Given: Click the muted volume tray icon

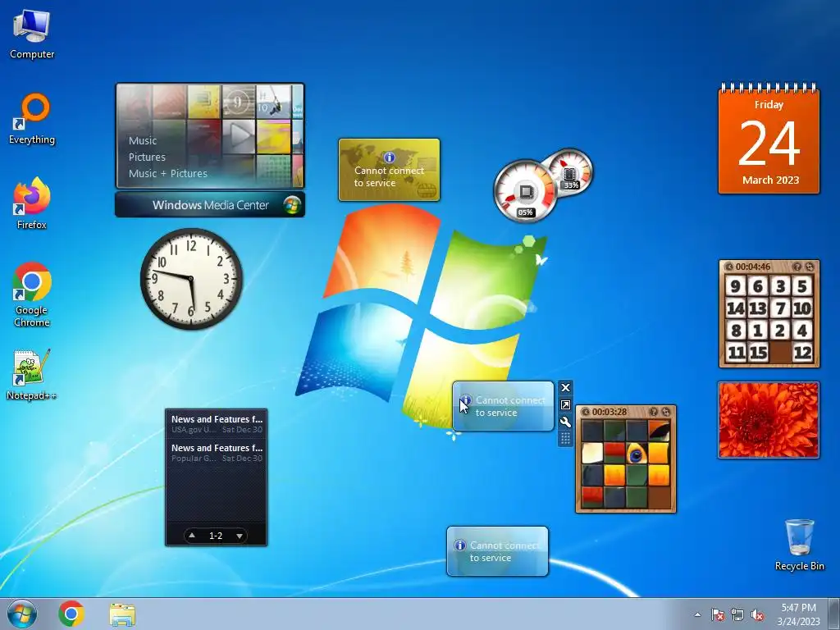Looking at the screenshot, I should pos(757,614).
